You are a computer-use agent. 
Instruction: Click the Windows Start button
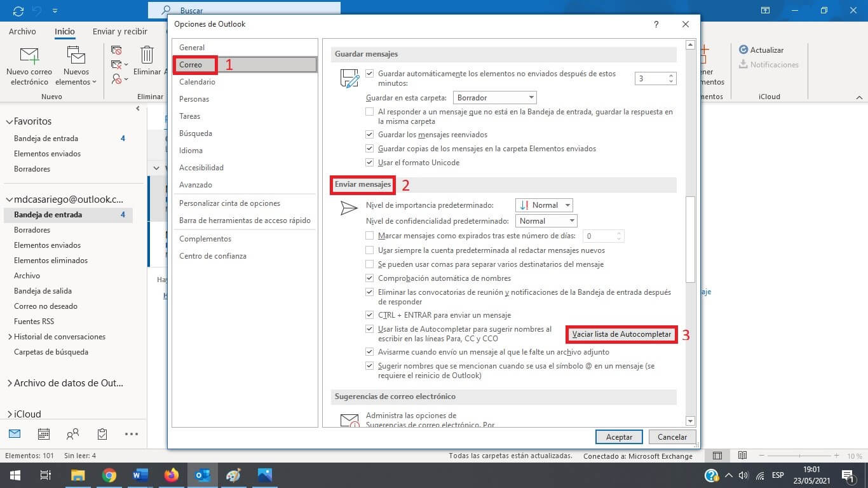(x=15, y=475)
